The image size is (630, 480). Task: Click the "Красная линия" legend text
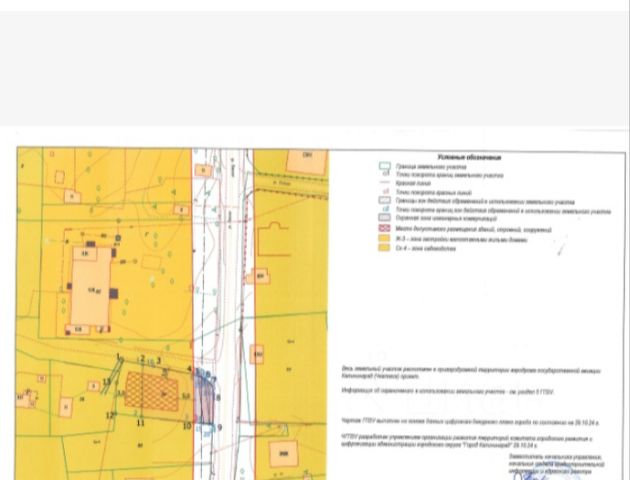pos(413,183)
